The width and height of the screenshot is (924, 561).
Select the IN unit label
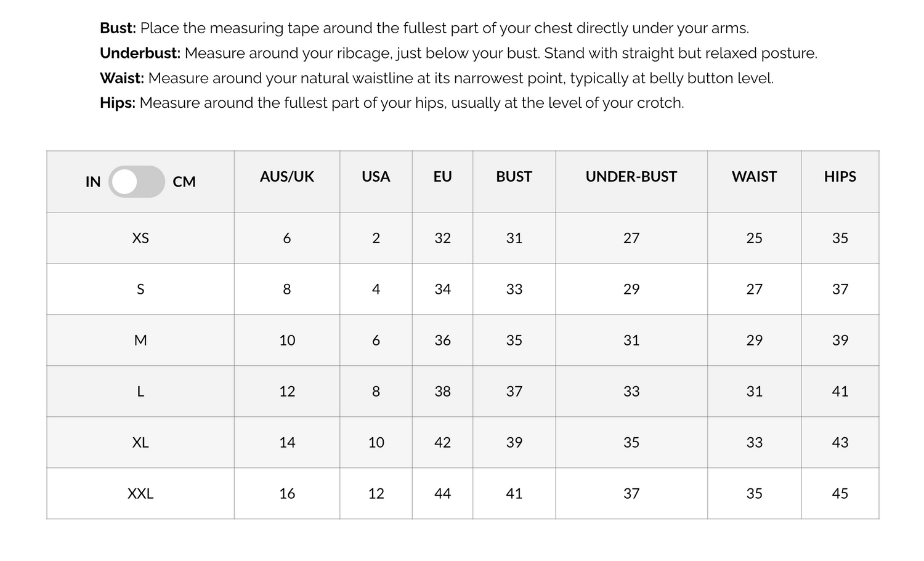tap(93, 182)
